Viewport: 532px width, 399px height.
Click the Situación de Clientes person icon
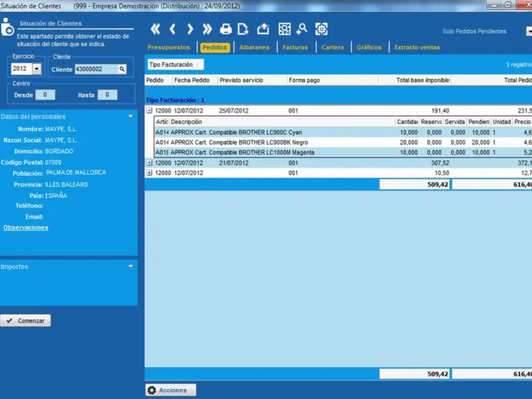pos(7,27)
